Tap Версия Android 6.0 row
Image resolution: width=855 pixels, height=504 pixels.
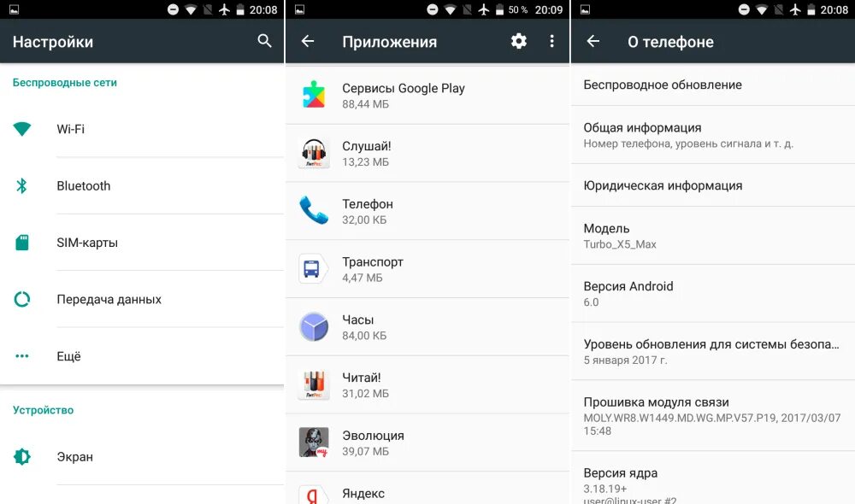(713, 294)
